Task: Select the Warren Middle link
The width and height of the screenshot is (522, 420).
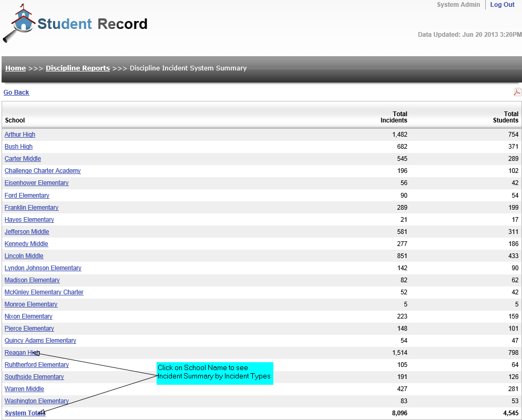Action: [x=24, y=388]
